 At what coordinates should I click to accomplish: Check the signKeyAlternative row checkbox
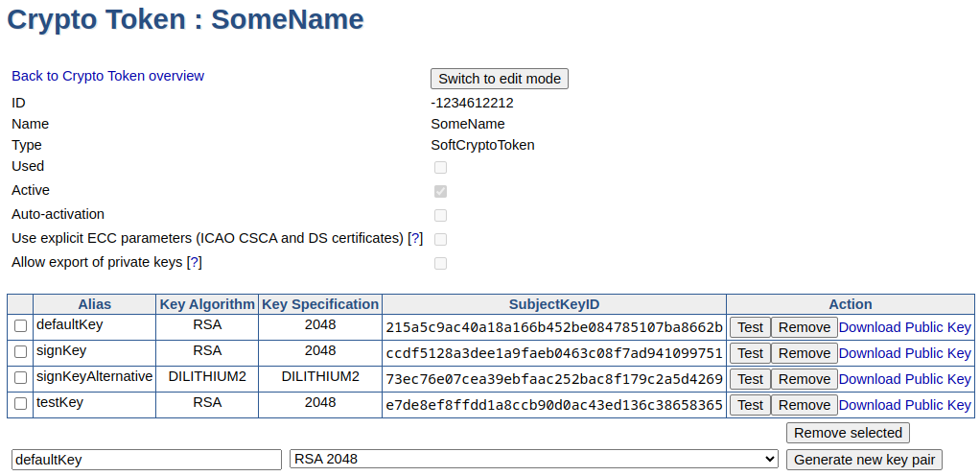[x=21, y=378]
